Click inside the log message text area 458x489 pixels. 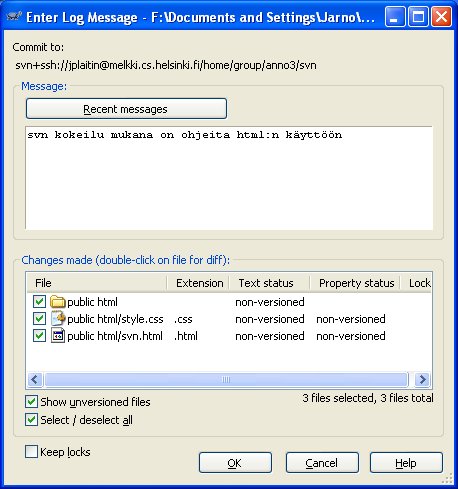click(229, 178)
